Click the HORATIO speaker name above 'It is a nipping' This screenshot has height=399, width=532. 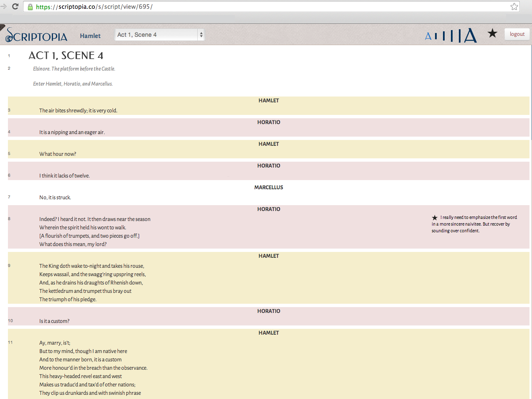269,122
